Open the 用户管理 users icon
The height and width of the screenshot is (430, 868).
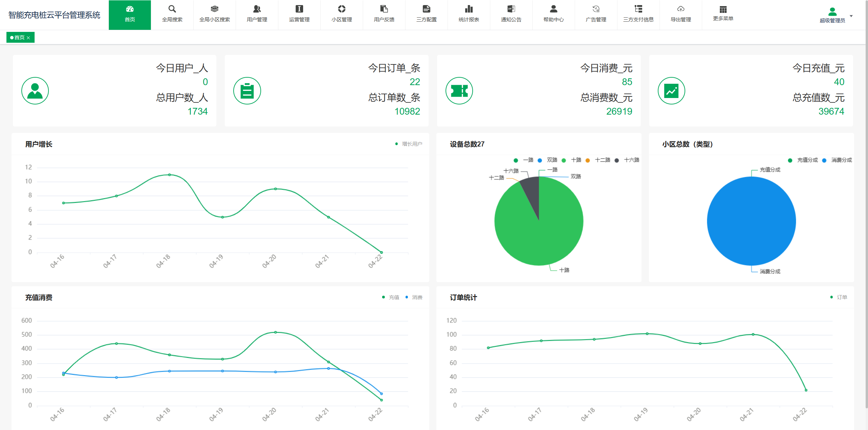tap(257, 9)
